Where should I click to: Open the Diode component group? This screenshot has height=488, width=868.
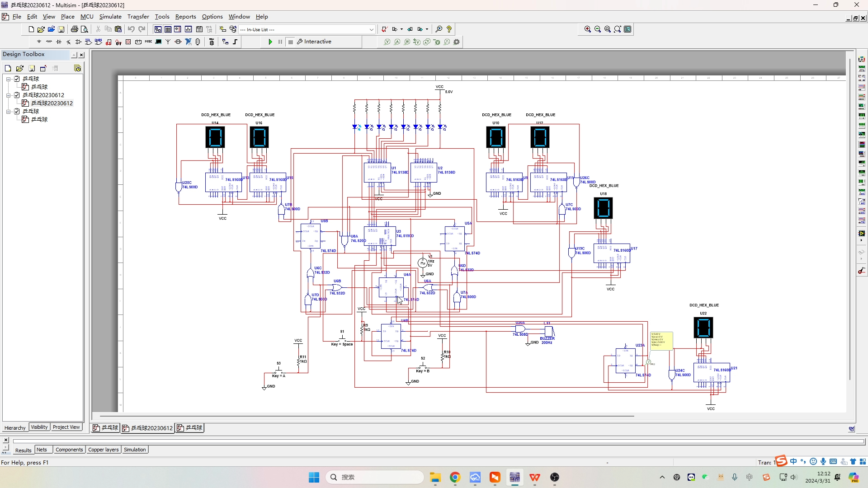coord(59,42)
